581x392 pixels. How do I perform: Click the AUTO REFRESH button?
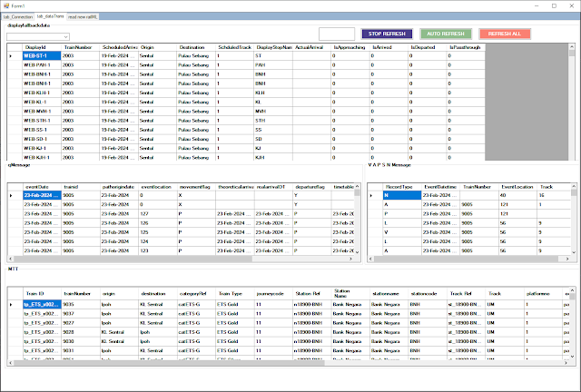point(446,34)
